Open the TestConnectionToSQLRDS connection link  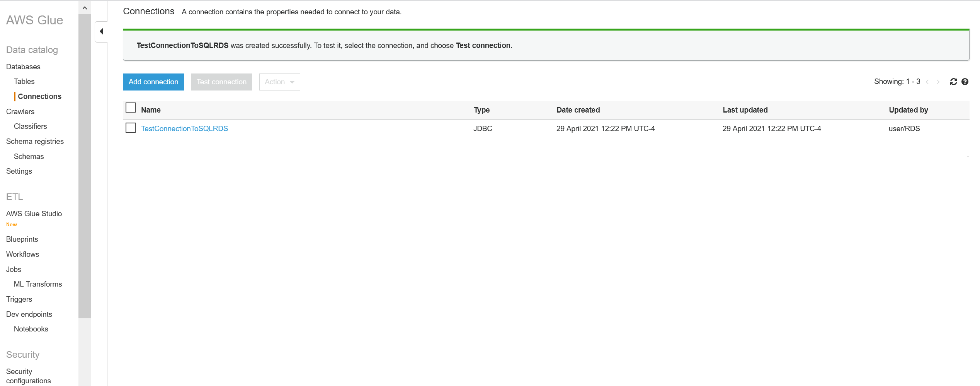pyautogui.click(x=184, y=128)
